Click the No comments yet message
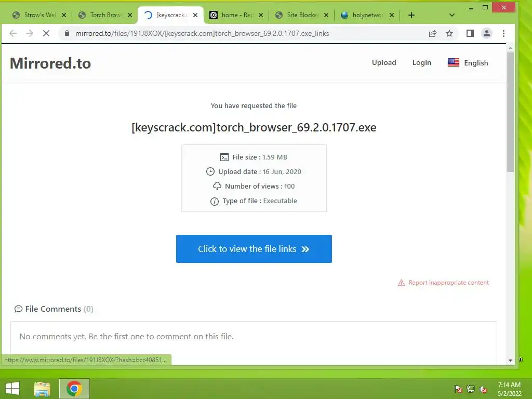This screenshot has height=399, width=532. [x=126, y=337]
